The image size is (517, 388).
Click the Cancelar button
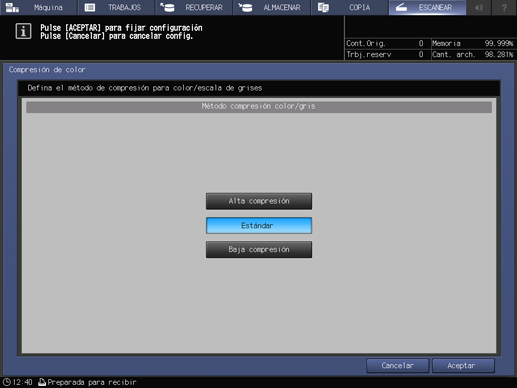[397, 366]
